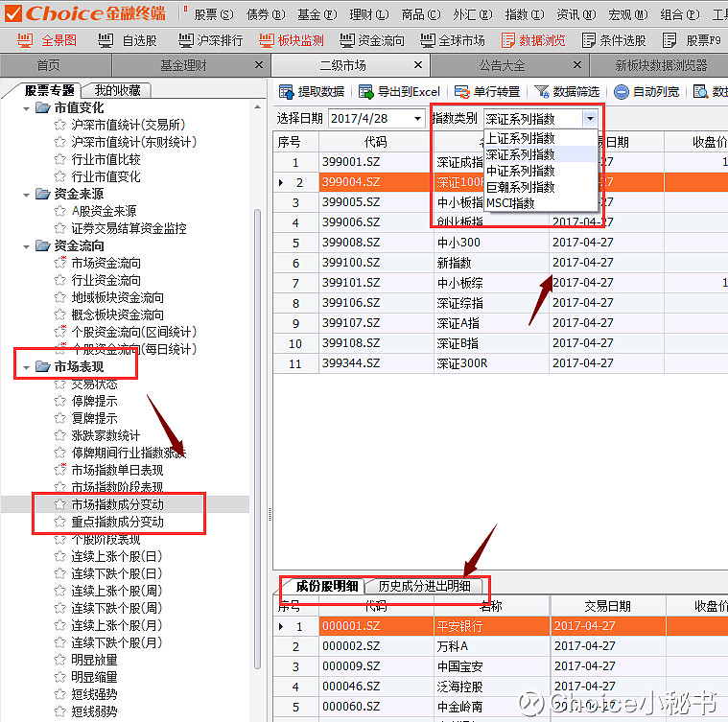The image size is (728, 722).
Task: Open the 宏观(M) menu
Action: tap(628, 14)
